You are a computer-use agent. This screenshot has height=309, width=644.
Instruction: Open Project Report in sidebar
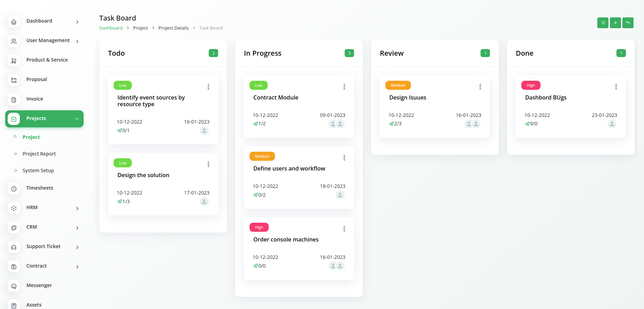click(39, 154)
